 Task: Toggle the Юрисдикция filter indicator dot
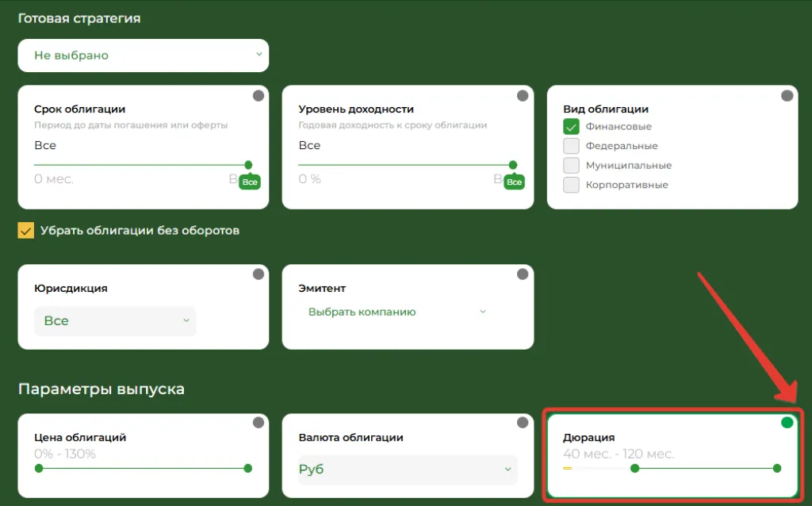[259, 274]
